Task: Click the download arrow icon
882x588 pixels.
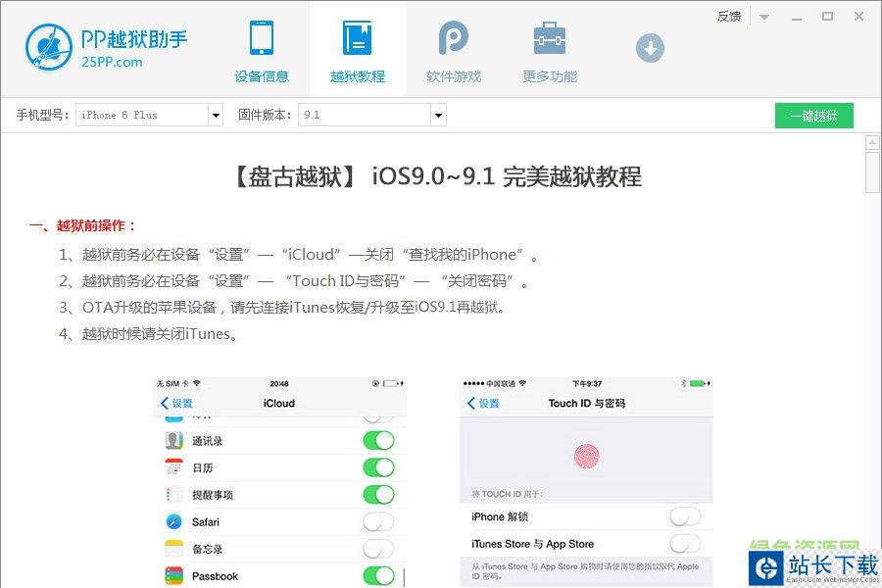Action: [x=650, y=47]
